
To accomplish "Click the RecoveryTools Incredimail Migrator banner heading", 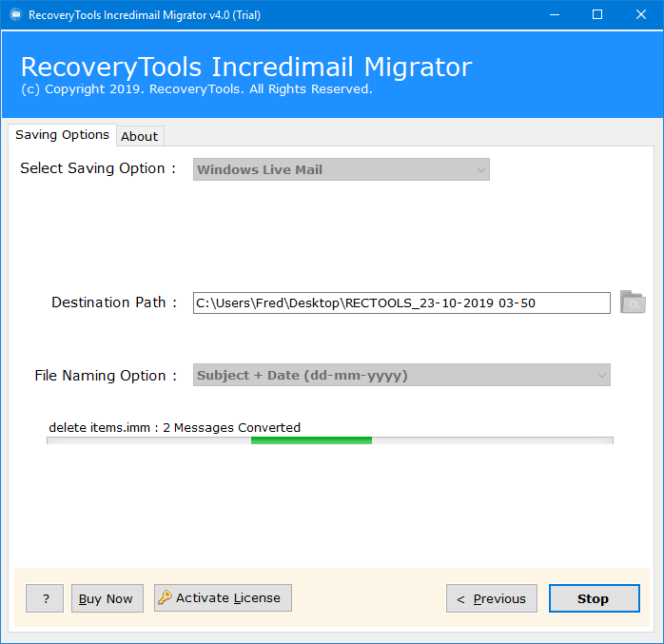I will (246, 67).
